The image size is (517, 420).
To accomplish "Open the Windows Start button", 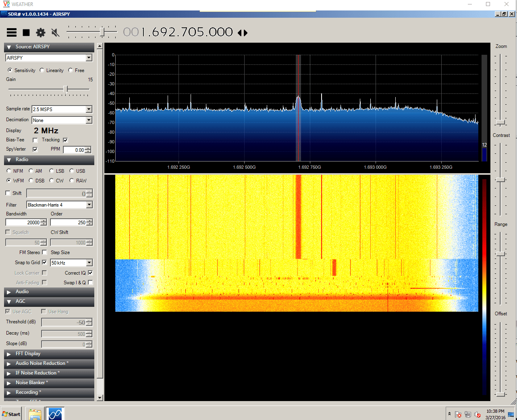I will pos(11,414).
